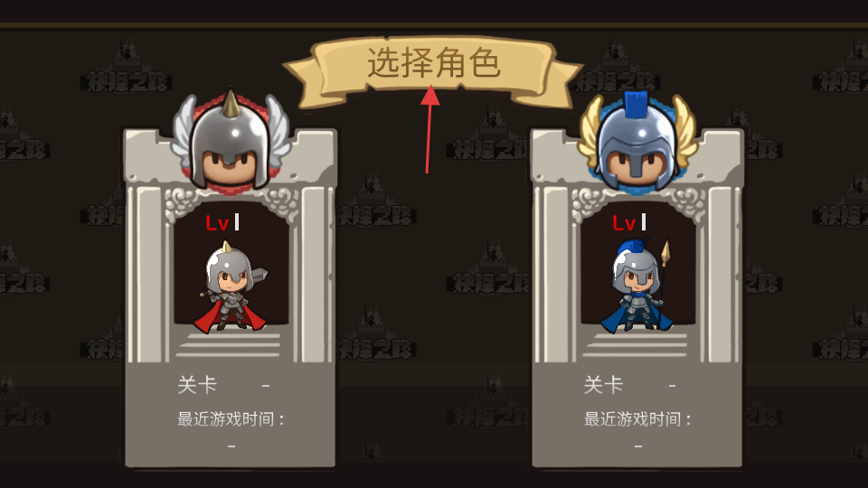This screenshot has height=488, width=868.
Task: Click the blue crest atop right helmet
Action: click(x=636, y=104)
